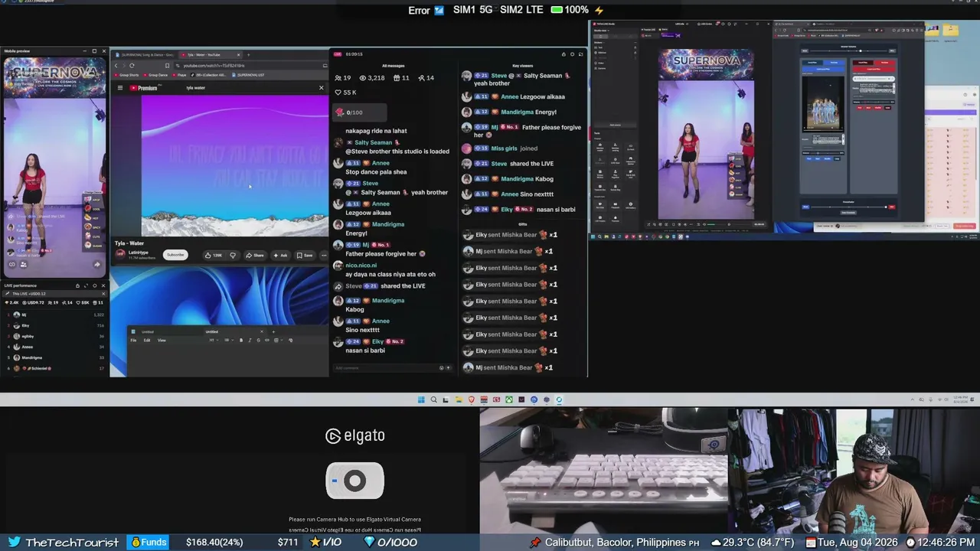Switch to the SUPERNOVA Song & Dance tab

click(x=146, y=54)
